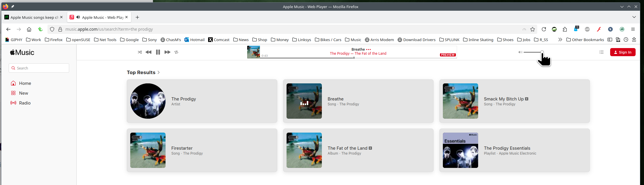The width and height of the screenshot is (644, 185).
Task: Bookmark this page with the star
Action: (x=533, y=29)
